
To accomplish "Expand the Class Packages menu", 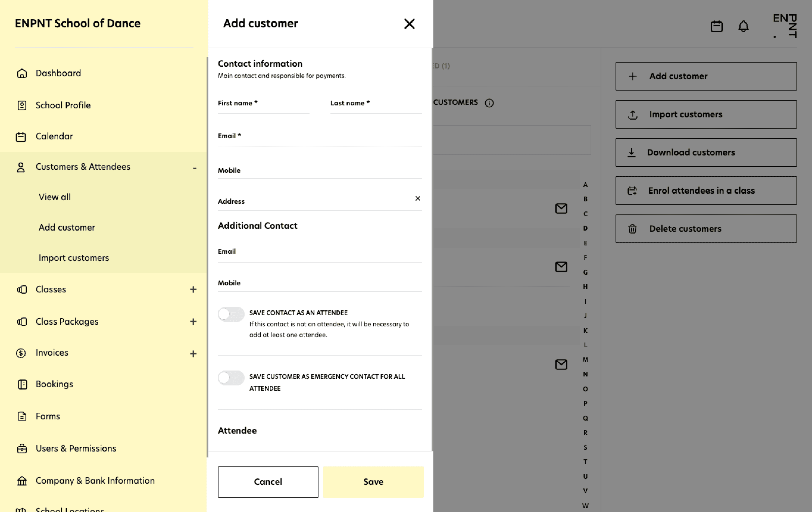I will pyautogui.click(x=193, y=322).
